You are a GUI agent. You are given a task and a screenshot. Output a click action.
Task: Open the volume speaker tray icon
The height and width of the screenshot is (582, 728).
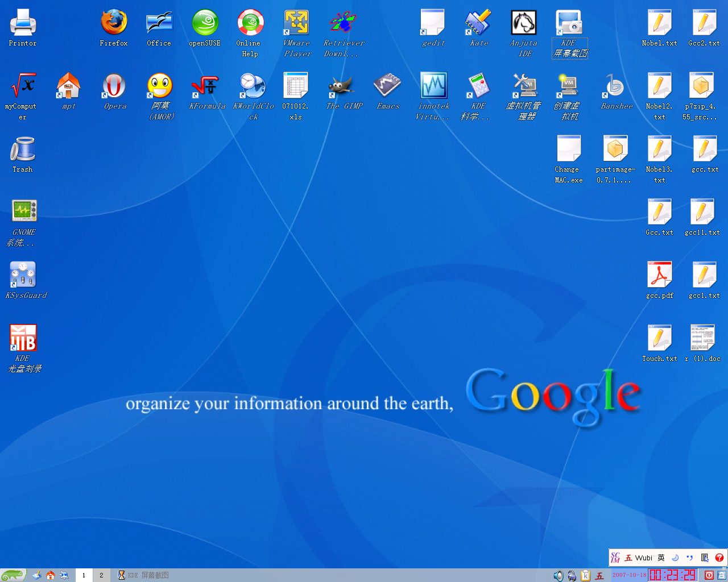coord(558,576)
